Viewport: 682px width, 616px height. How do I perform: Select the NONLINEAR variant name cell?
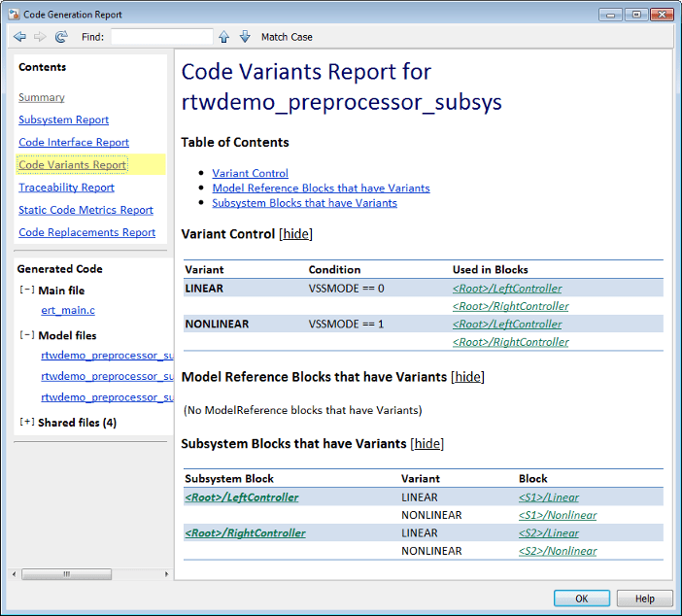tap(217, 325)
